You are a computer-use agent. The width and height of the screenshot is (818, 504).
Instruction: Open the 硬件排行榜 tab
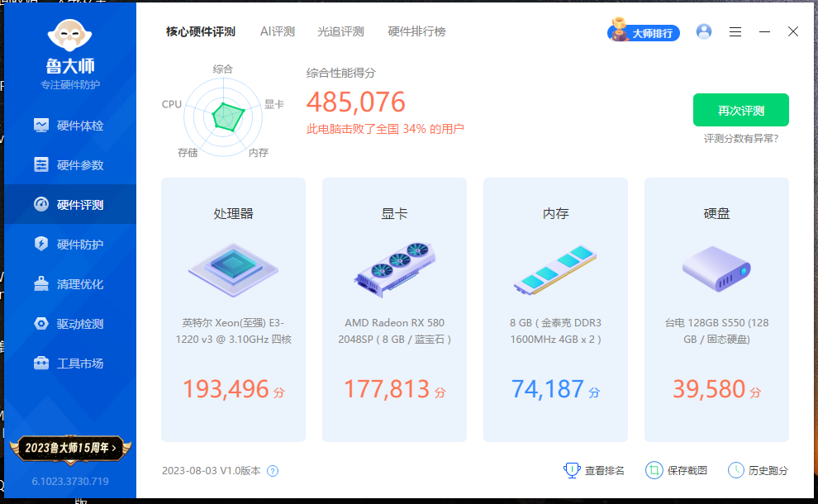coord(416,31)
